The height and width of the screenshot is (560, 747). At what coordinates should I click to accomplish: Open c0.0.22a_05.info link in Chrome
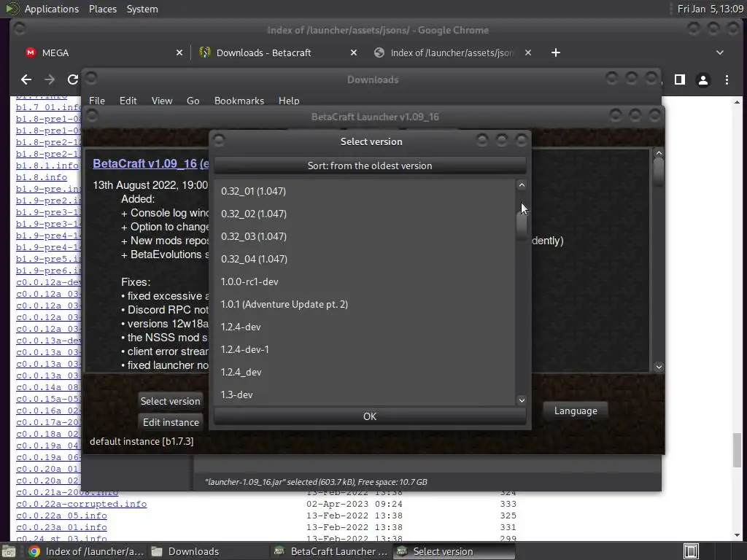coord(61,516)
